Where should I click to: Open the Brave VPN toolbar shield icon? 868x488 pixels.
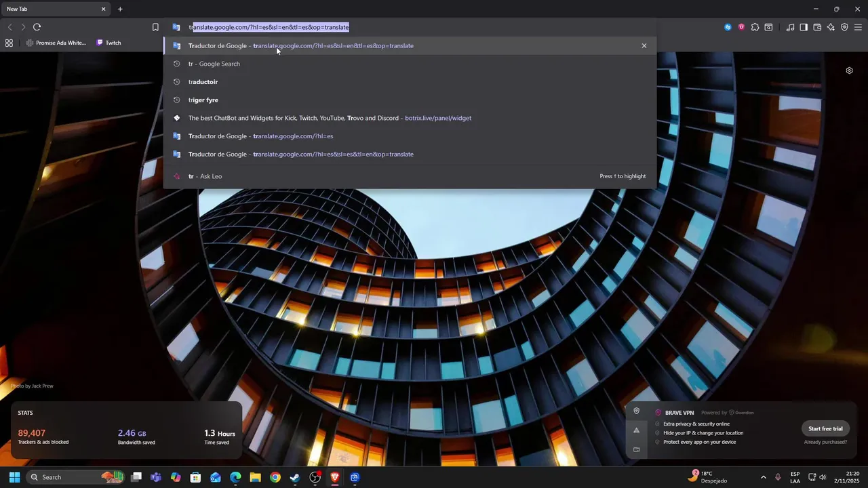844,27
